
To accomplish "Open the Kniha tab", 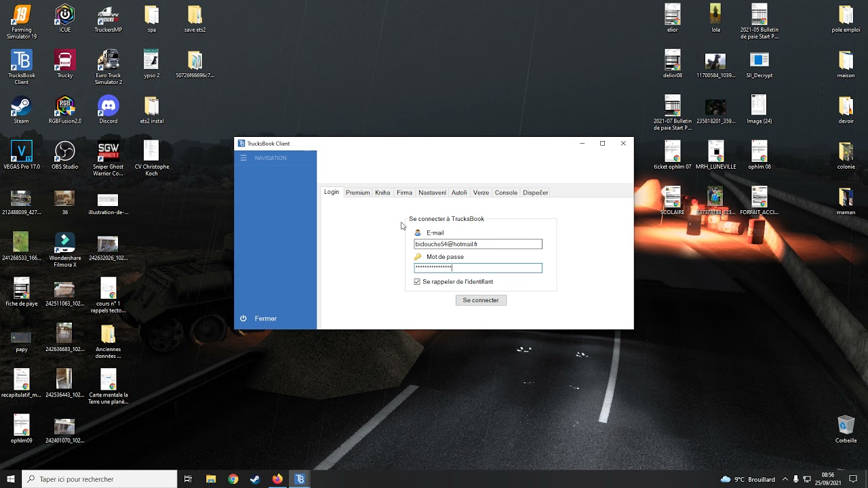I will (382, 192).
